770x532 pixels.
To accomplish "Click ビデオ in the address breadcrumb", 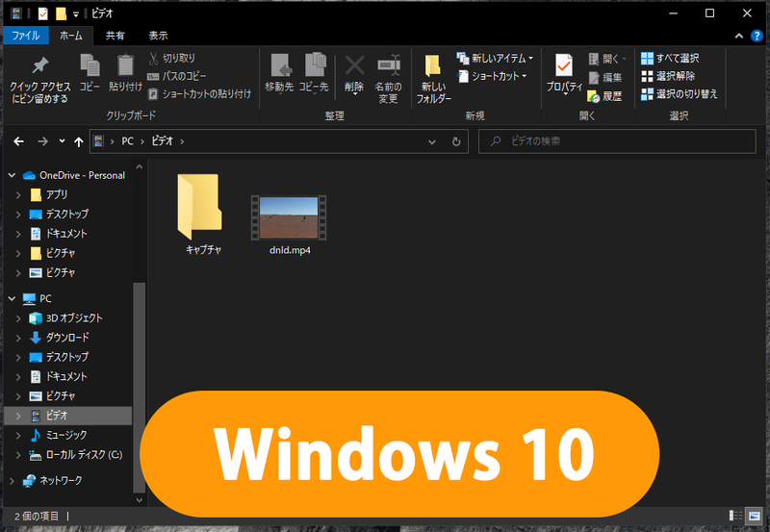I will [x=163, y=141].
